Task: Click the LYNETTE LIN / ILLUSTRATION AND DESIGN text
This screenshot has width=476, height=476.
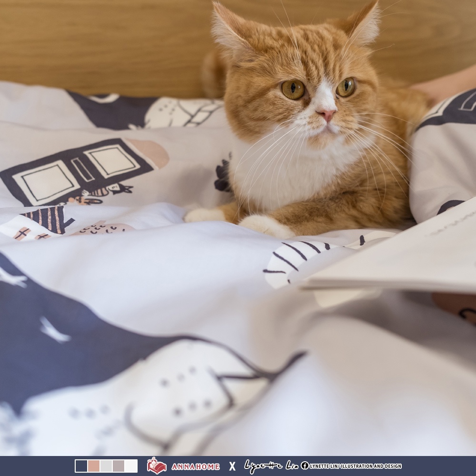Action: (x=356, y=466)
